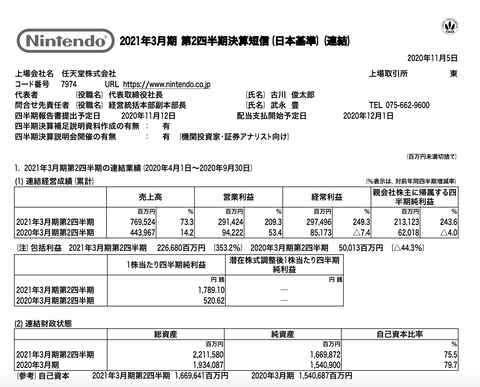
Task: Select header 親会社株主に帰属する四半期純利益
Action: (415, 197)
